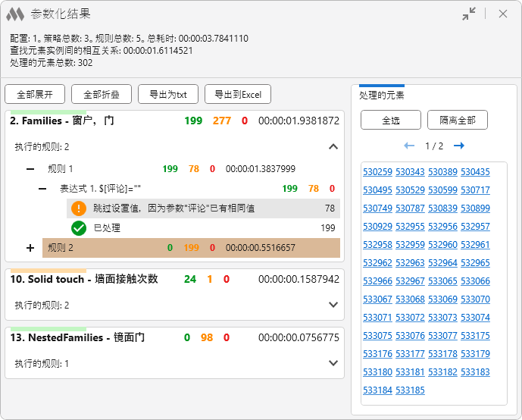Go to next page of elements
This screenshot has width=522, height=420.
[x=459, y=146]
